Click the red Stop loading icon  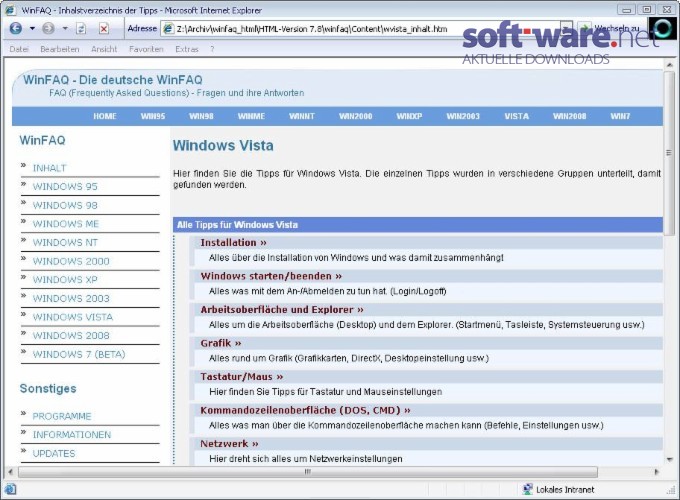(x=104, y=29)
